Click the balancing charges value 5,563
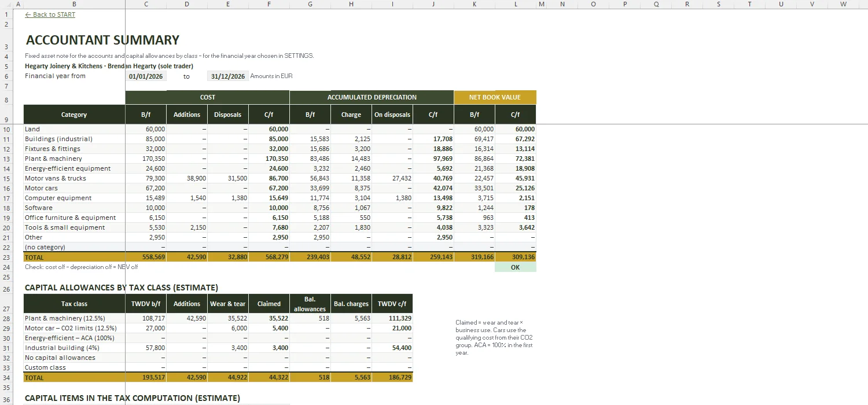Image resolution: width=868 pixels, height=405 pixels. pos(351,319)
